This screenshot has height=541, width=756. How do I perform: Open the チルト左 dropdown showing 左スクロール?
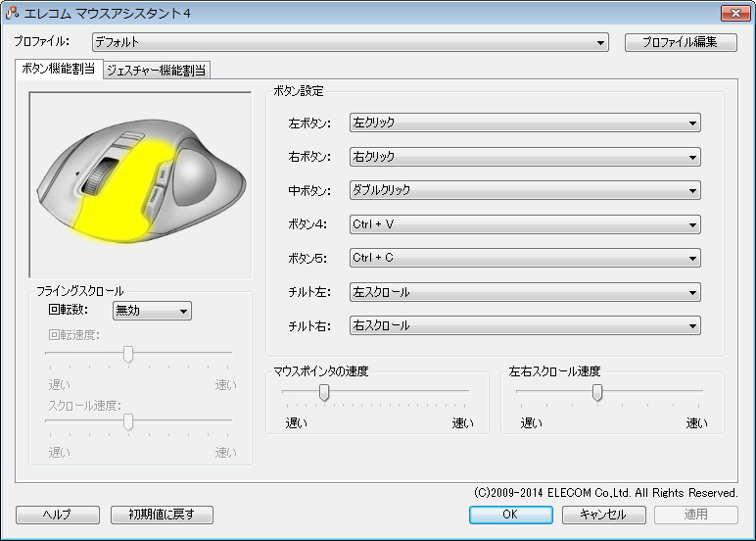coord(525,292)
